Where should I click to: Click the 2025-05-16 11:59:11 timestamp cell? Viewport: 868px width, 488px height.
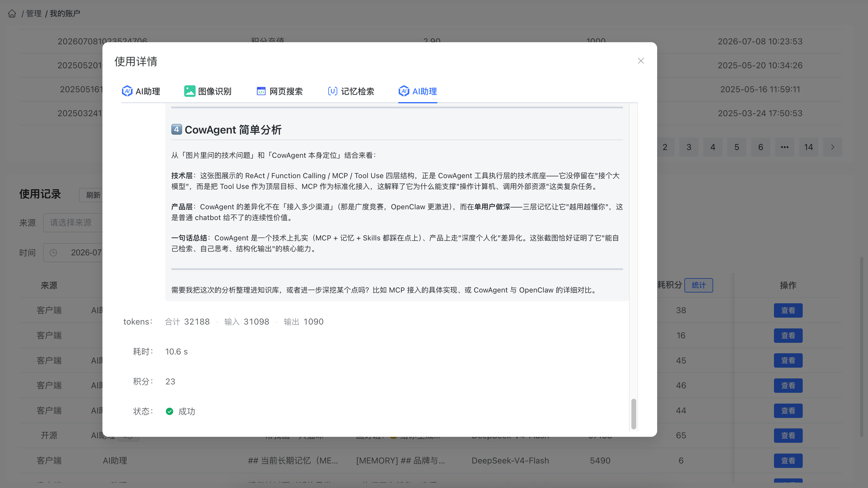760,89
